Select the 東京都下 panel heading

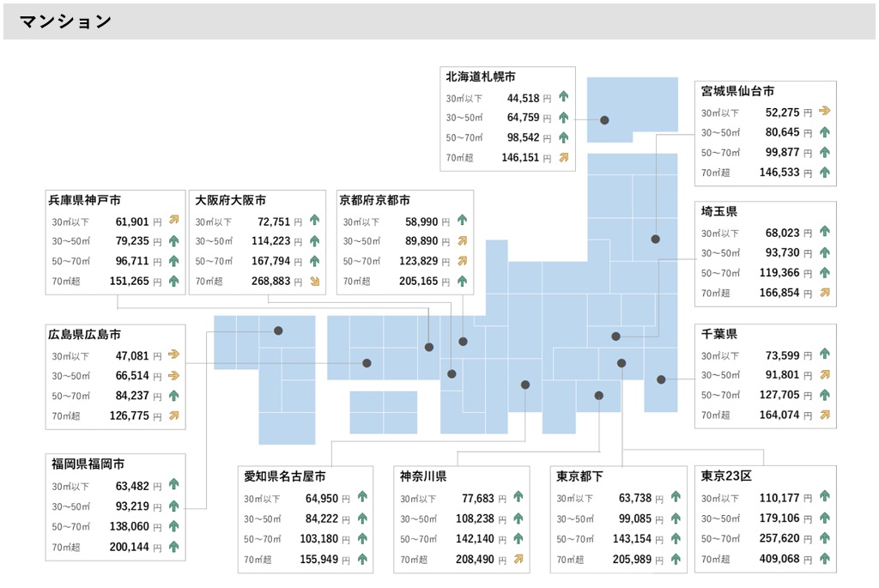click(x=579, y=476)
